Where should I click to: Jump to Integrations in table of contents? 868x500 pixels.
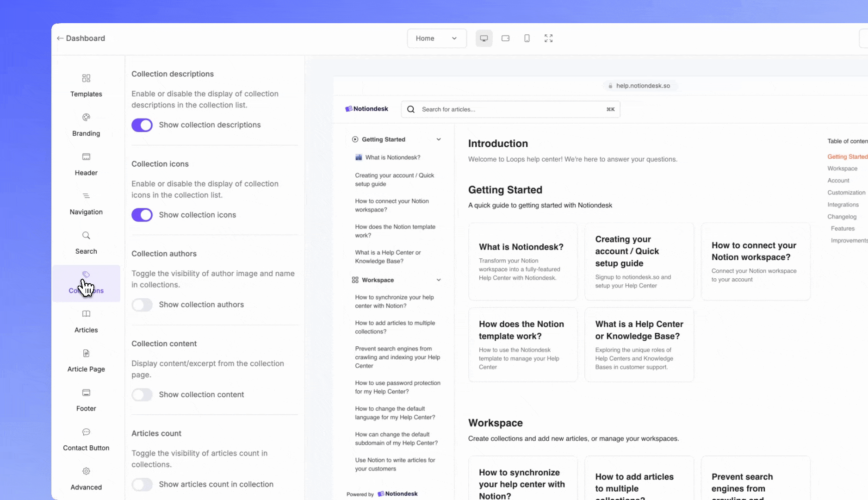pos(843,205)
